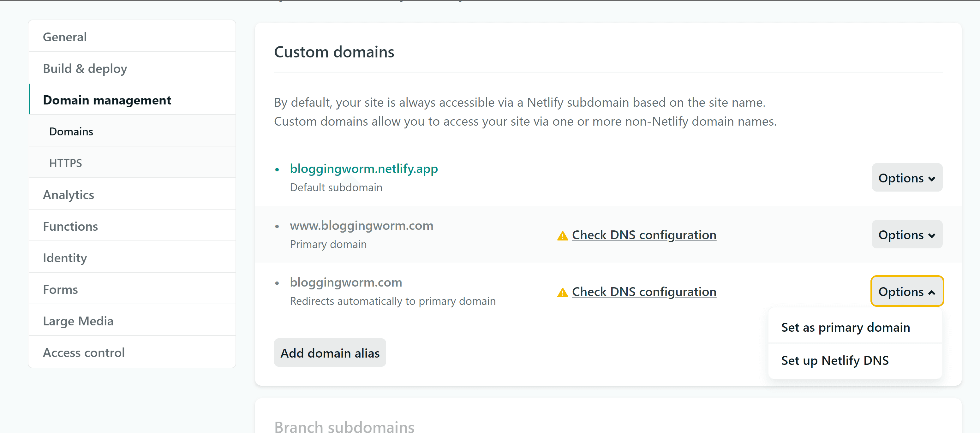Select Set as primary domain
This screenshot has width=980, height=433.
845,327
